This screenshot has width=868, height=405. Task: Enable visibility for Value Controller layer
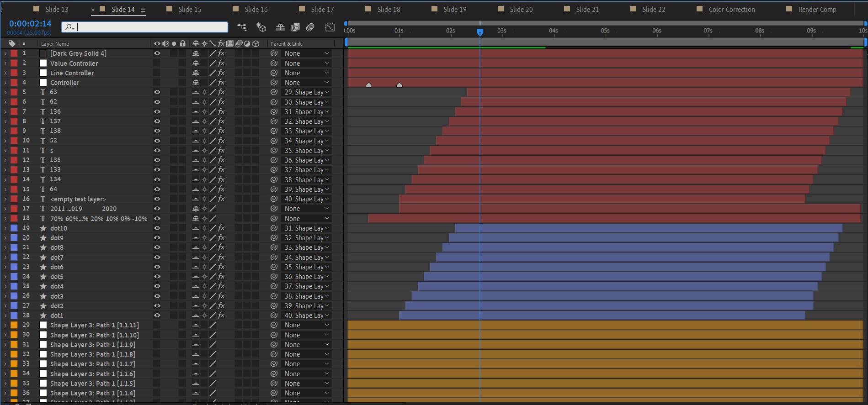coord(157,63)
